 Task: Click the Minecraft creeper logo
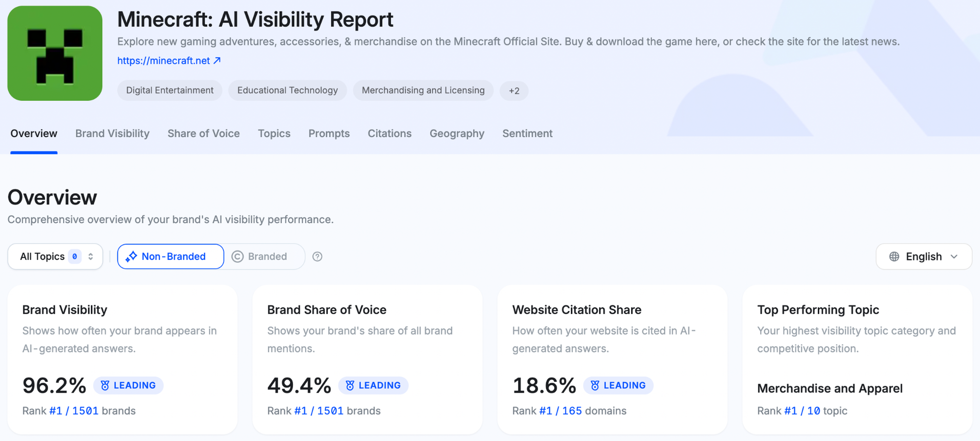pyautogui.click(x=54, y=53)
